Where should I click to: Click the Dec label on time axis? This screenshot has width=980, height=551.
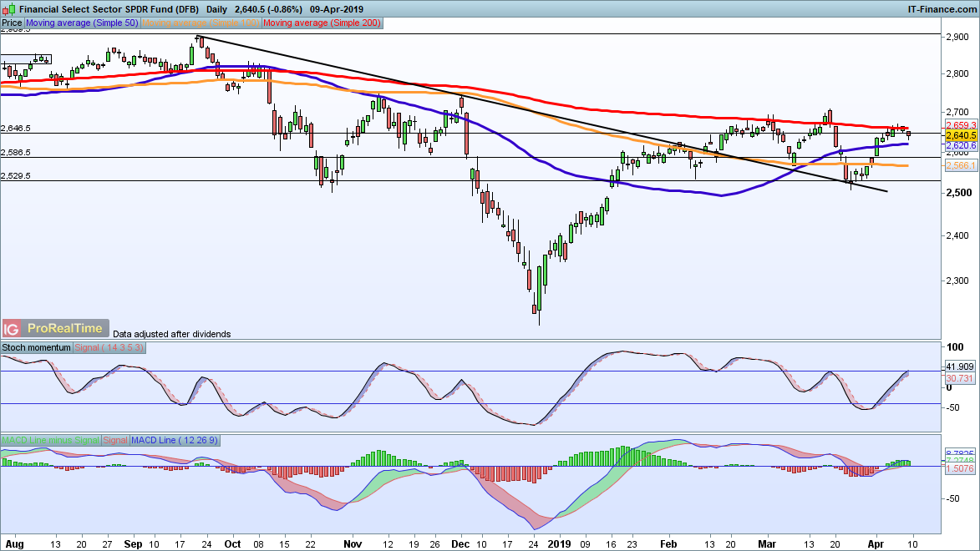tap(460, 544)
